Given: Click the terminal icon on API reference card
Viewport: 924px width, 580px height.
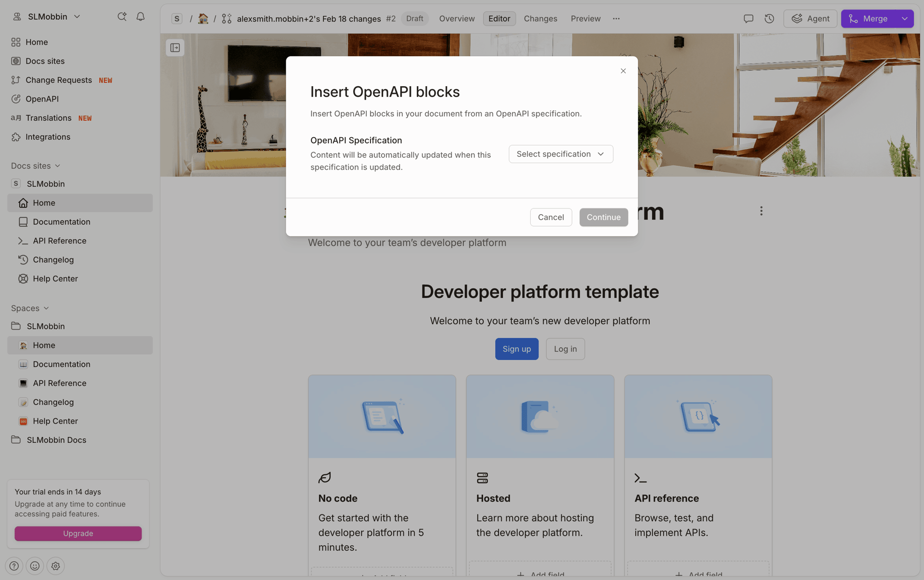Looking at the screenshot, I should [641, 478].
